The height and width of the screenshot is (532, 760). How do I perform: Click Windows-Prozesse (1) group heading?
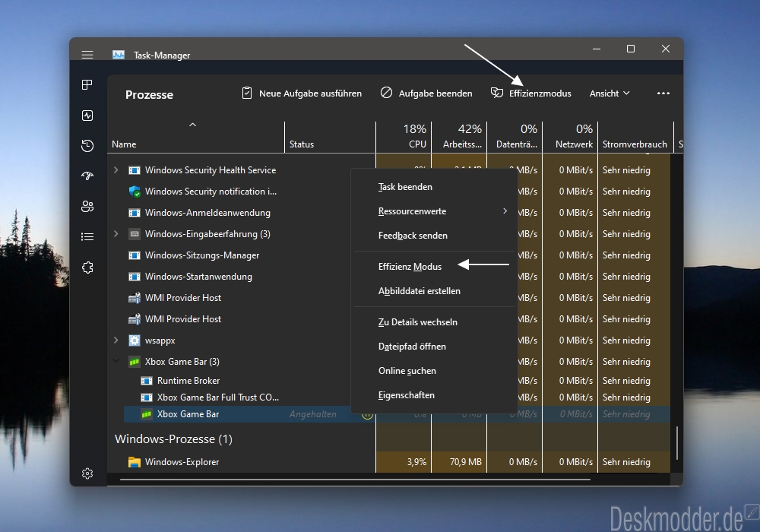pos(173,439)
